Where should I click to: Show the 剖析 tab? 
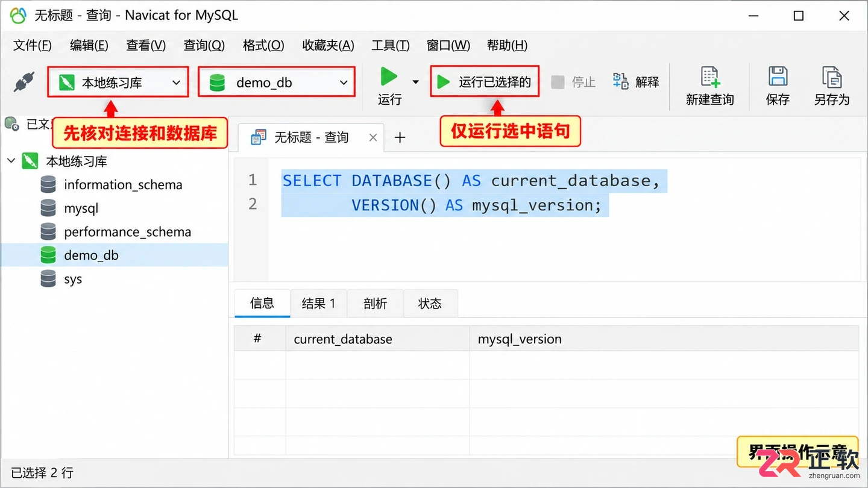coord(375,304)
